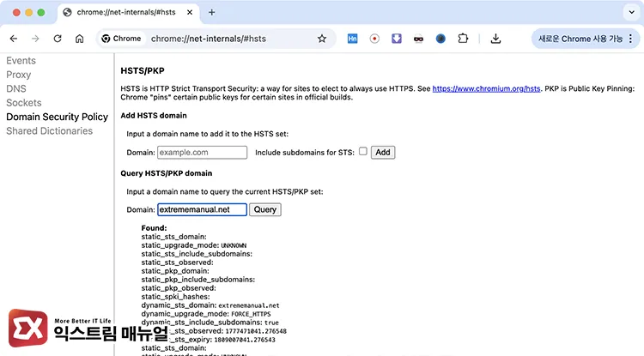644x356 pixels.
Task: Open Sockets in the sidebar
Action: [24, 103]
